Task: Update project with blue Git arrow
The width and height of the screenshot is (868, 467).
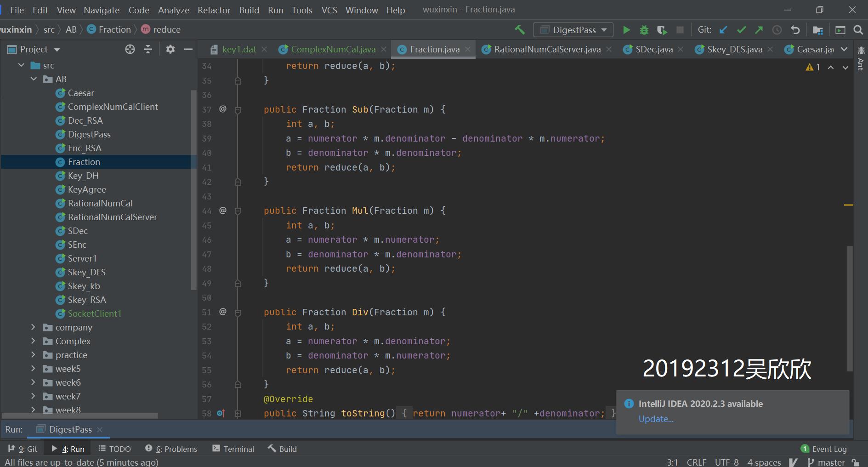Action: coord(723,30)
